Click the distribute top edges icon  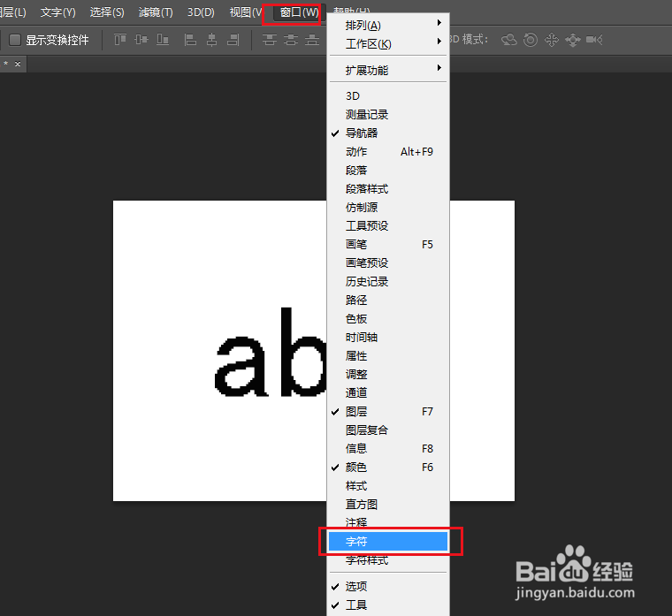point(269,40)
